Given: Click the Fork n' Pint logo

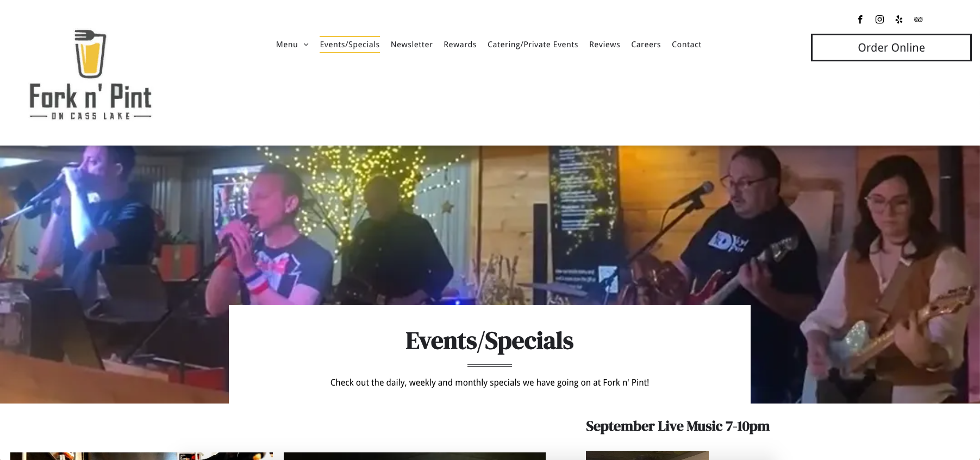Looking at the screenshot, I should click(x=90, y=74).
